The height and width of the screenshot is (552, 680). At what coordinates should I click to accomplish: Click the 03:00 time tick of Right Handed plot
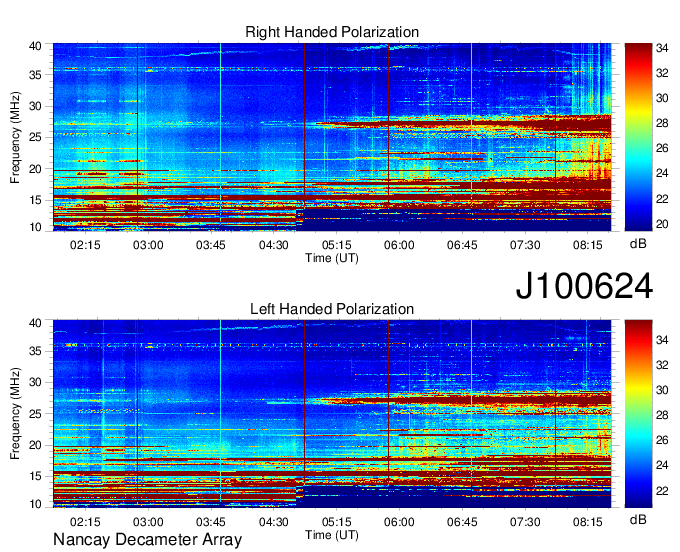coord(148,245)
